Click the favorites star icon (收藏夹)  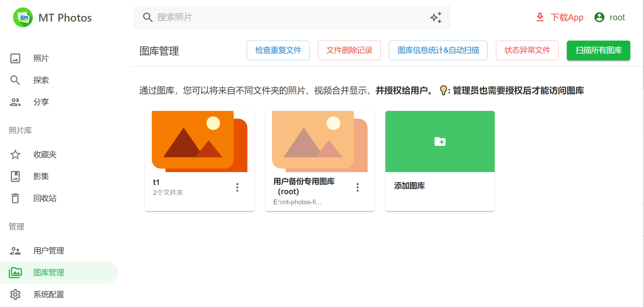click(x=15, y=155)
